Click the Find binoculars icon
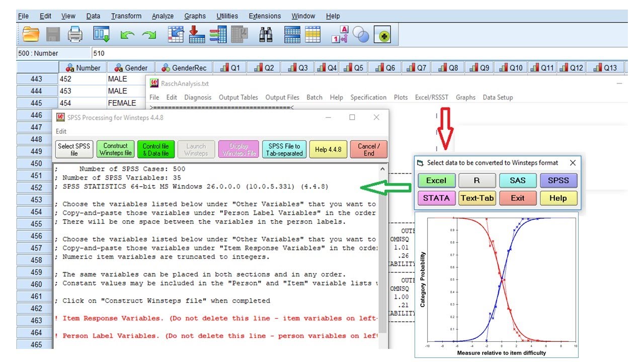Image resolution: width=644 pixels, height=362 pixels. 266,35
